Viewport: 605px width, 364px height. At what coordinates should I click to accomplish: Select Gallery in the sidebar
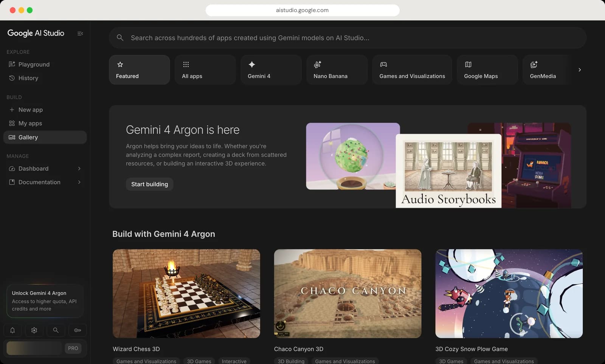[x=45, y=137]
